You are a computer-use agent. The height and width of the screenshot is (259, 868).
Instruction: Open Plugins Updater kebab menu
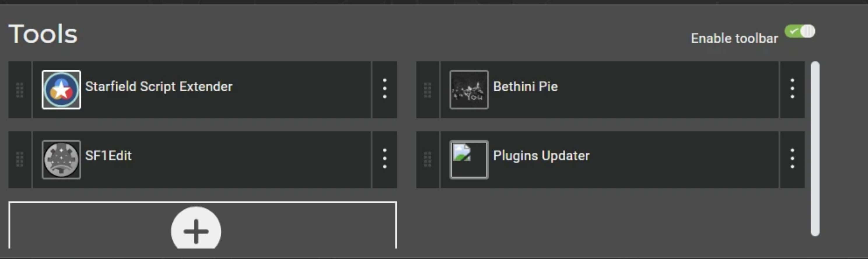[792, 159]
